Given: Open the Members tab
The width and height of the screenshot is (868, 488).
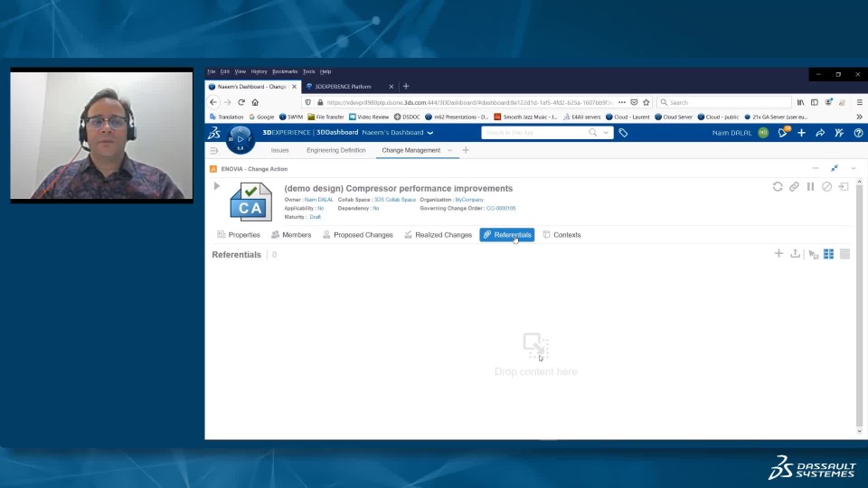Looking at the screenshot, I should click(x=291, y=235).
